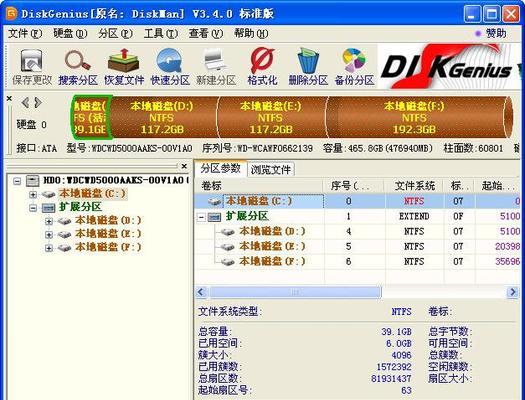This screenshot has width=525, height=400.
Task: Click drive icon in table row 本地磁盘 (D:)
Action: (x=228, y=232)
